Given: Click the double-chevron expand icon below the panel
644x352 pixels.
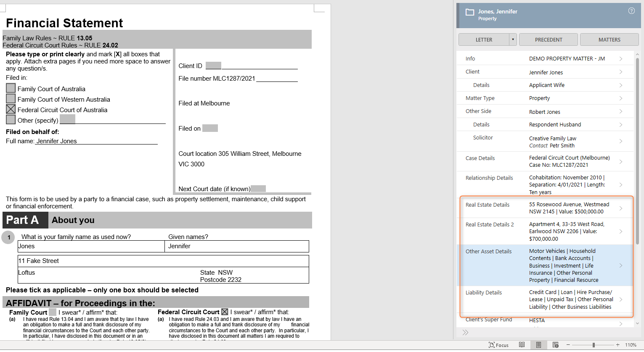Looking at the screenshot, I should [465, 332].
